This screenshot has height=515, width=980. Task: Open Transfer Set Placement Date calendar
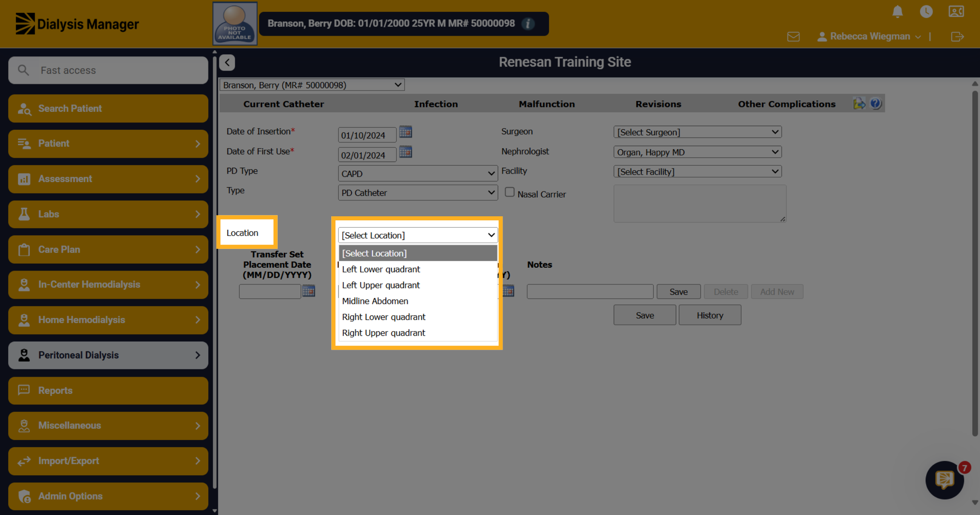309,291
